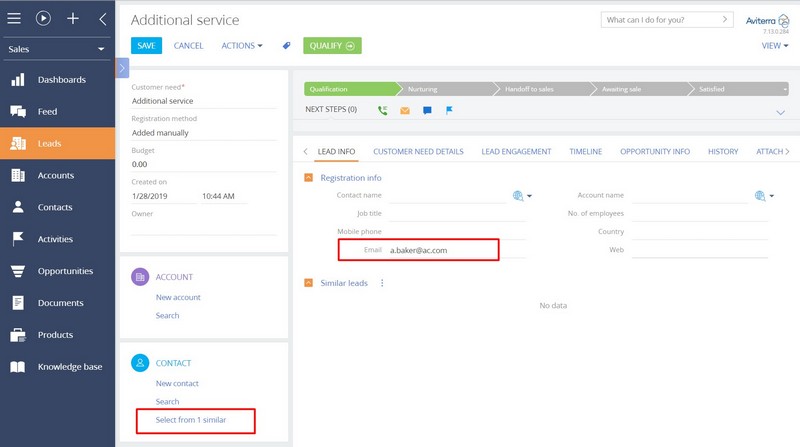This screenshot has height=447, width=800.
Task: Click Select from 1 similar link
Action: pyautogui.click(x=191, y=419)
